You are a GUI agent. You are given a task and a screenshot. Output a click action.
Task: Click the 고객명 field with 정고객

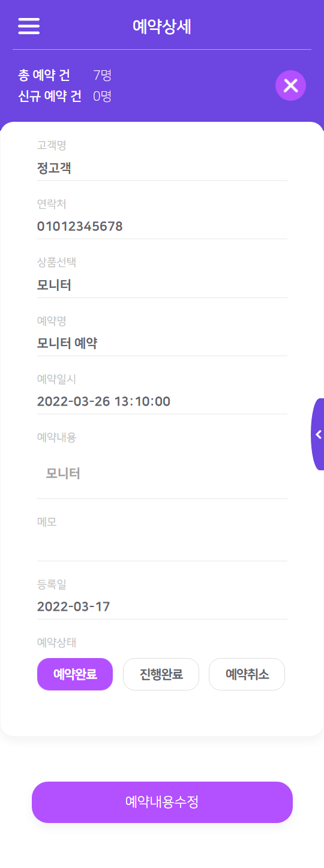(x=162, y=168)
